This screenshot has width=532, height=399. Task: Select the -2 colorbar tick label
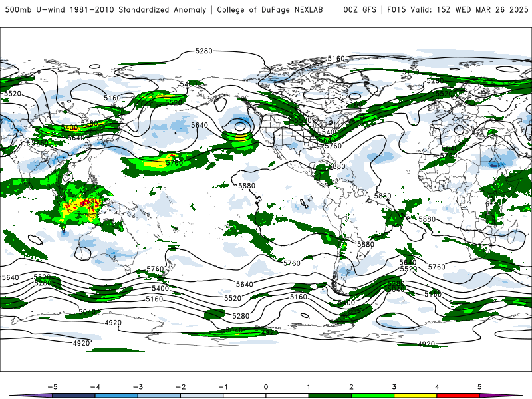[180, 387]
